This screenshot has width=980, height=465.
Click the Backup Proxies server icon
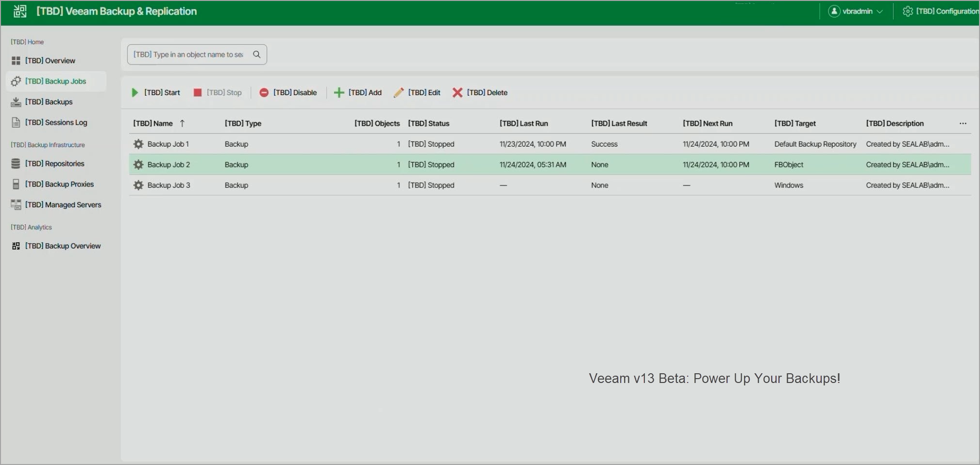point(16,184)
